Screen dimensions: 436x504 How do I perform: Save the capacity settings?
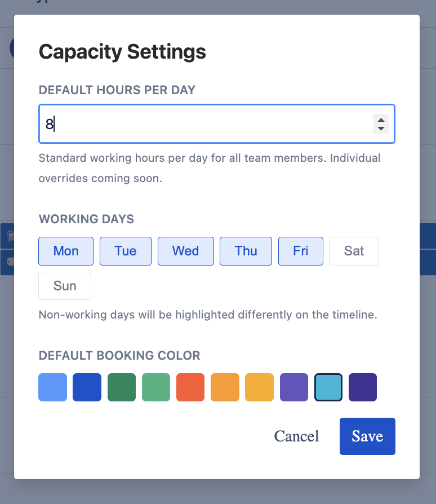coord(367,436)
